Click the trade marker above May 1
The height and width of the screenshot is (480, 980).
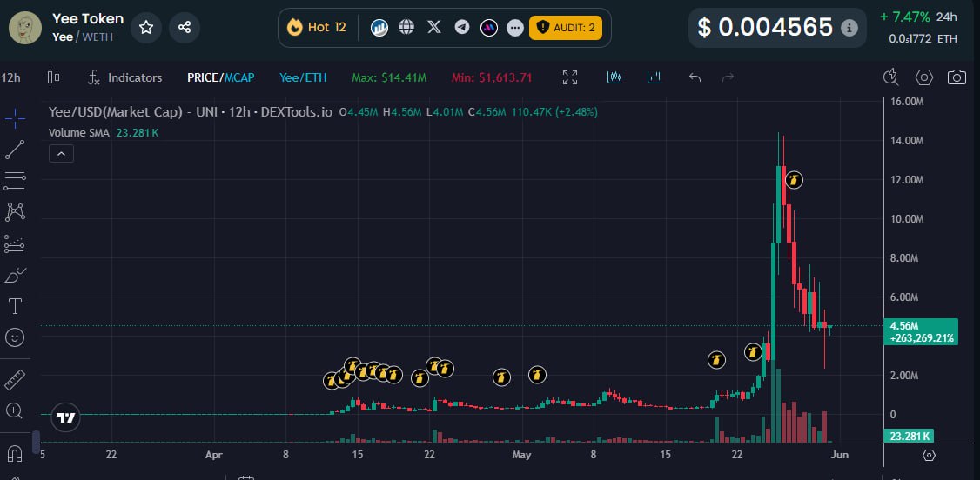[538, 375]
